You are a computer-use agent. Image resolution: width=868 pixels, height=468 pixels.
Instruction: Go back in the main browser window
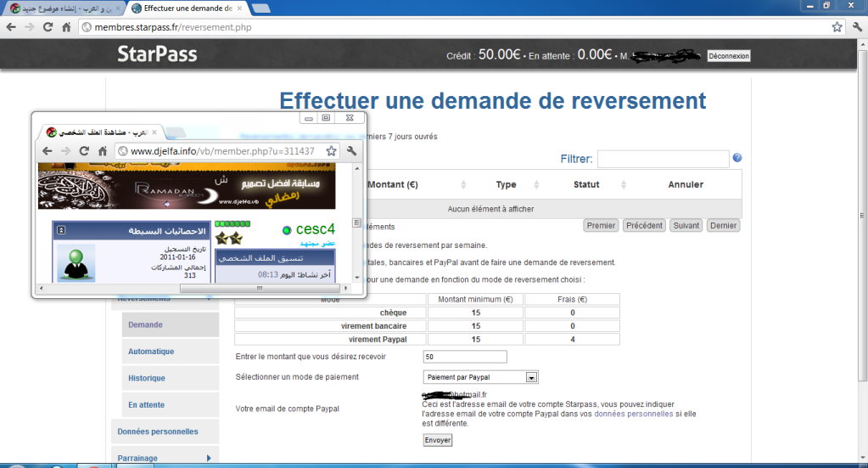click(11, 27)
